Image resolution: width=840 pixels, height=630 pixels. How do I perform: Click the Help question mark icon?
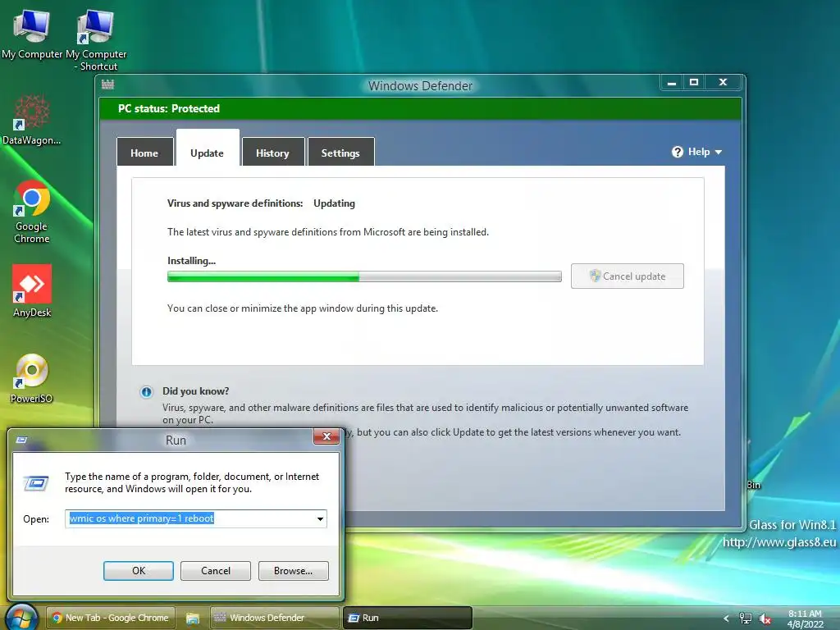coord(677,152)
